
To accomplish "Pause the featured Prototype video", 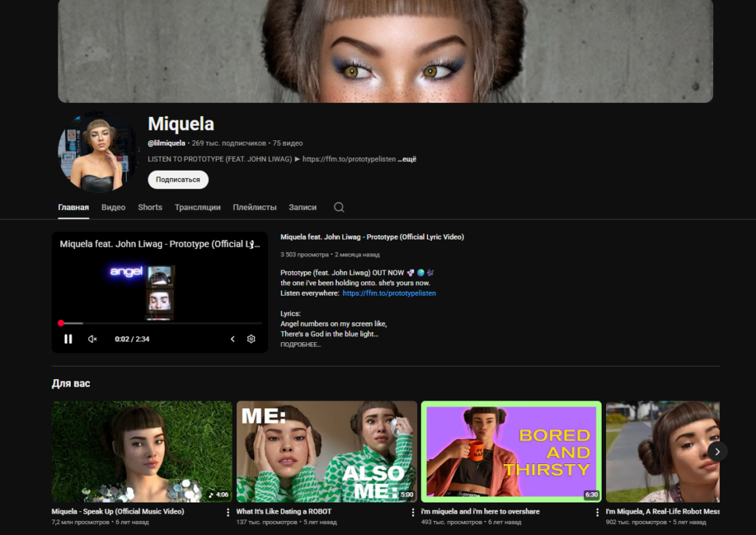I will pyautogui.click(x=68, y=339).
